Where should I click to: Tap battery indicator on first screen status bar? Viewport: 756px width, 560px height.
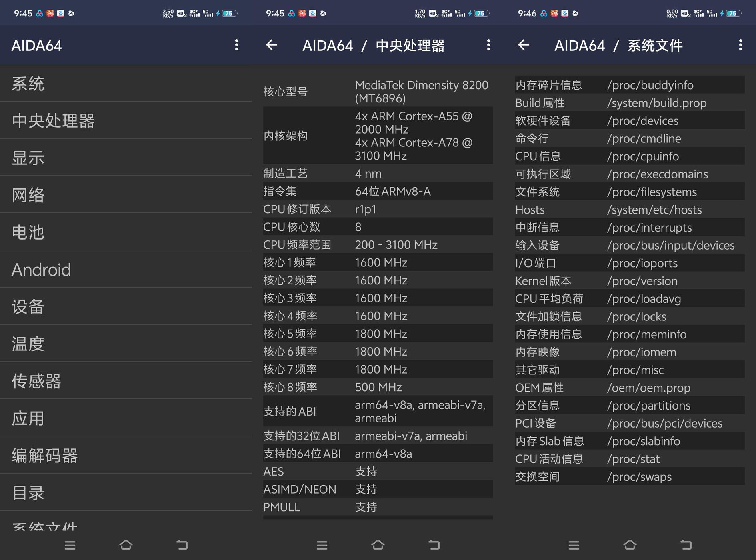pyautogui.click(x=230, y=13)
